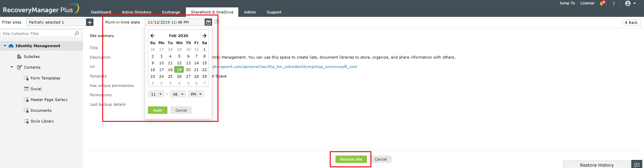This screenshot has height=168, width=644.
Task: Open help question mark in header
Action: (614, 4)
